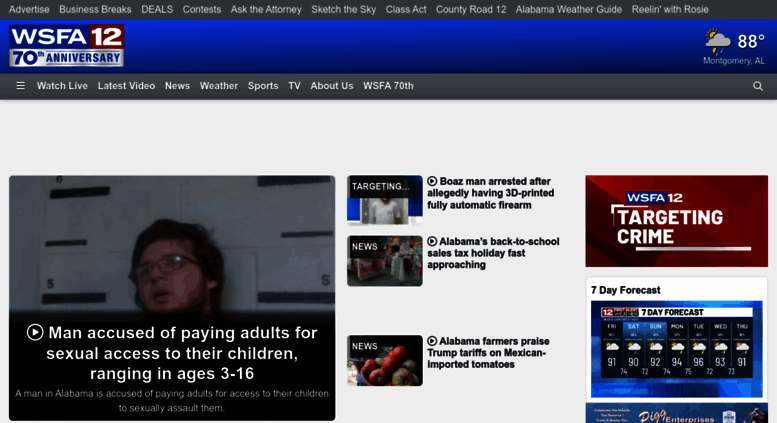Read headline about man accused of paying adults
The height and width of the screenshot is (423, 777).
[172, 353]
